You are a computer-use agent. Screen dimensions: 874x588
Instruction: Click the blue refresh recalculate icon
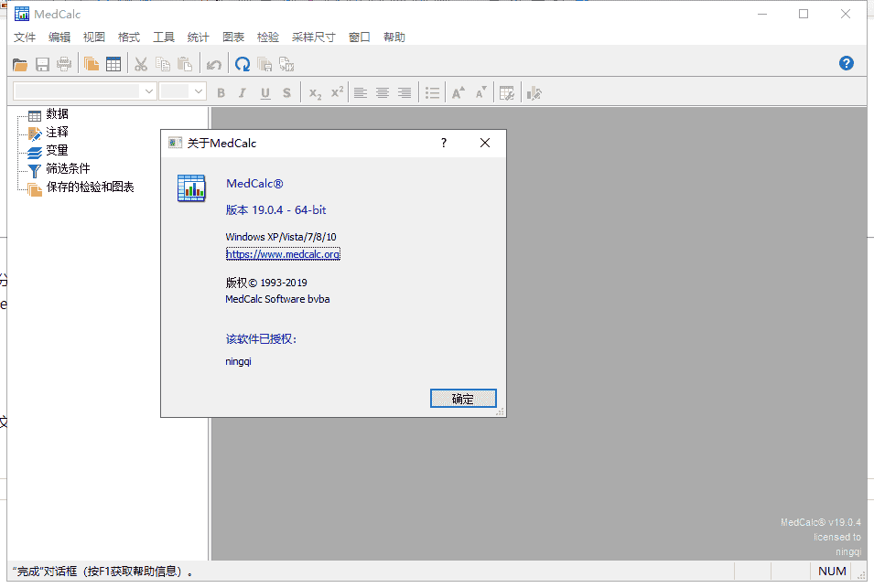pos(243,64)
